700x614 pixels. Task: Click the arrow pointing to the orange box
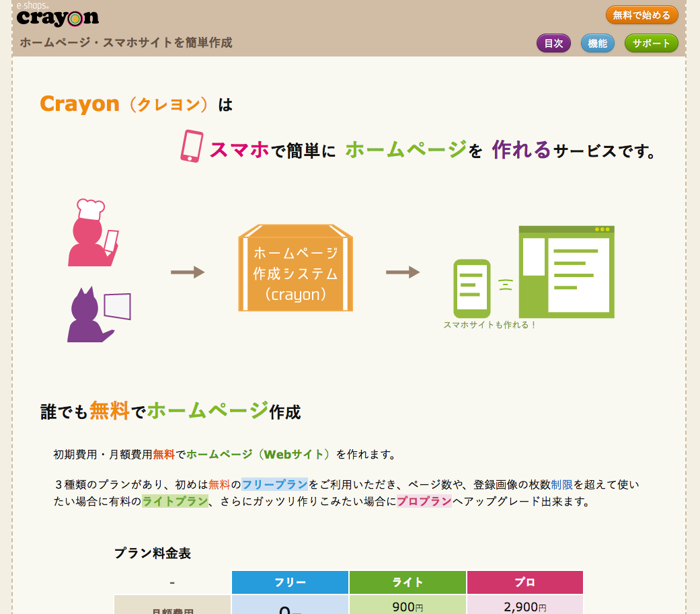[x=188, y=272]
